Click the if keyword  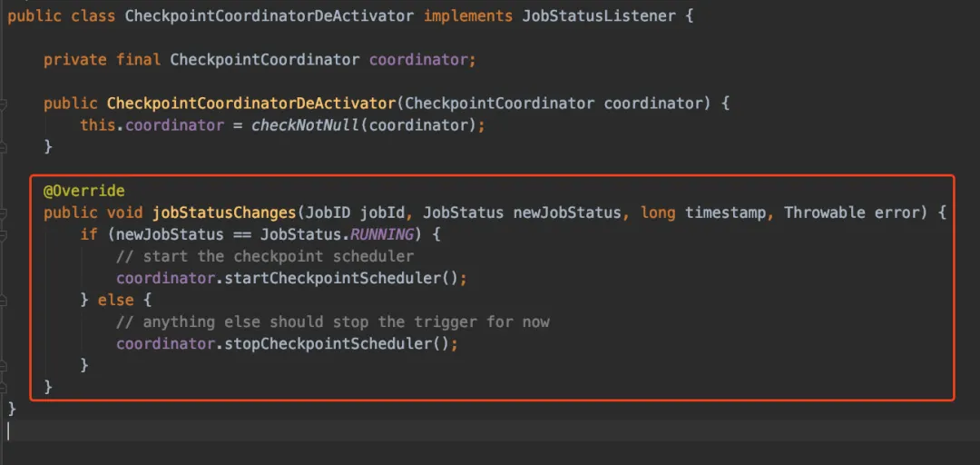[x=89, y=234]
